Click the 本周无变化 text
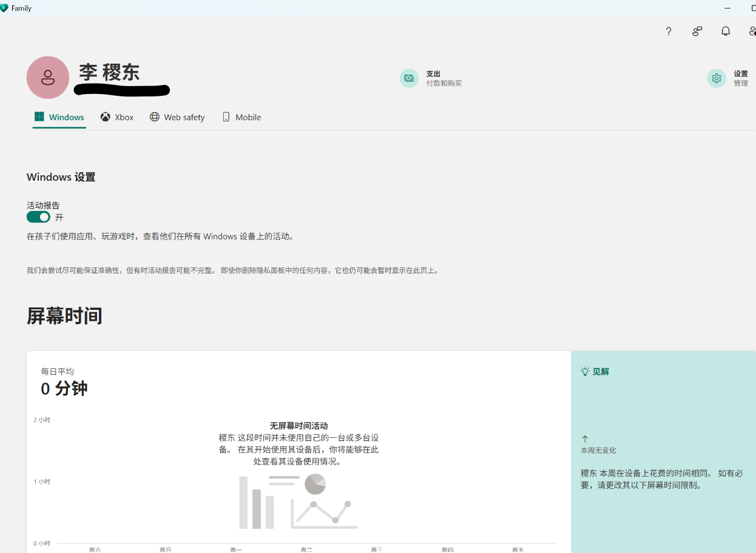Screen dimensions: 756x553 point(598,451)
